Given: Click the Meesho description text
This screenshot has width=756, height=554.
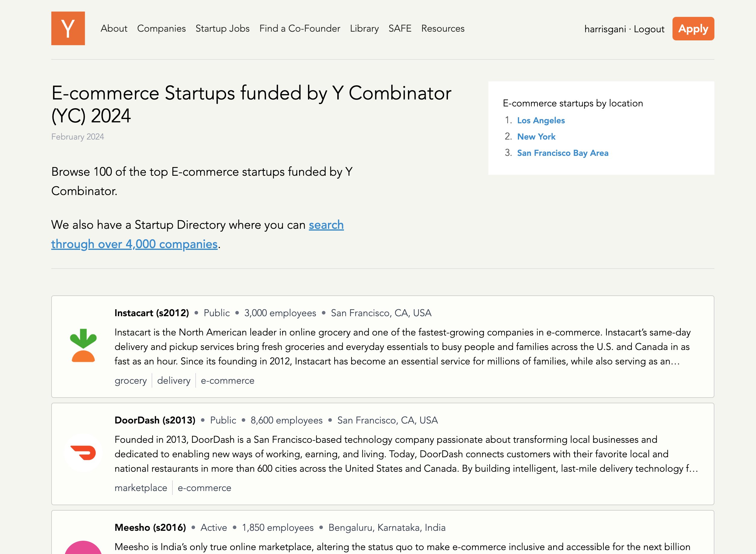Looking at the screenshot, I should (x=402, y=547).
